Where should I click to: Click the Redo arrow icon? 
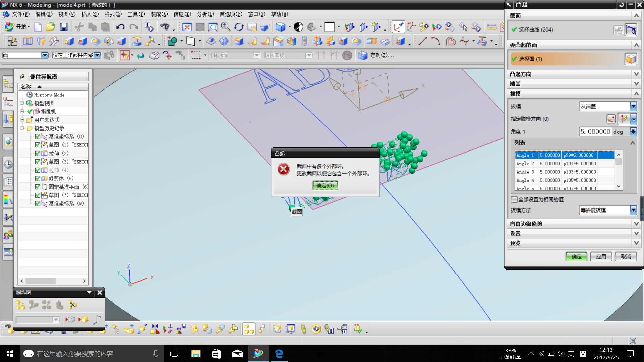click(x=134, y=27)
